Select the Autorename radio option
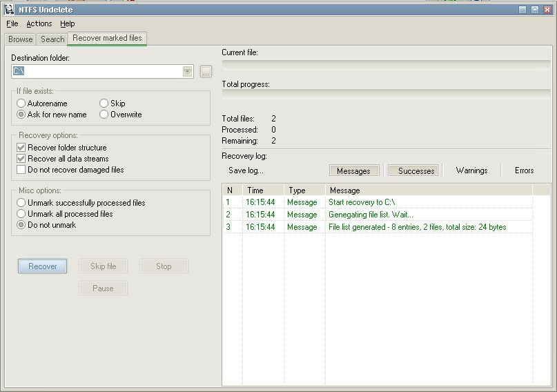Viewport: 557px width, 392px height. coord(42,104)
